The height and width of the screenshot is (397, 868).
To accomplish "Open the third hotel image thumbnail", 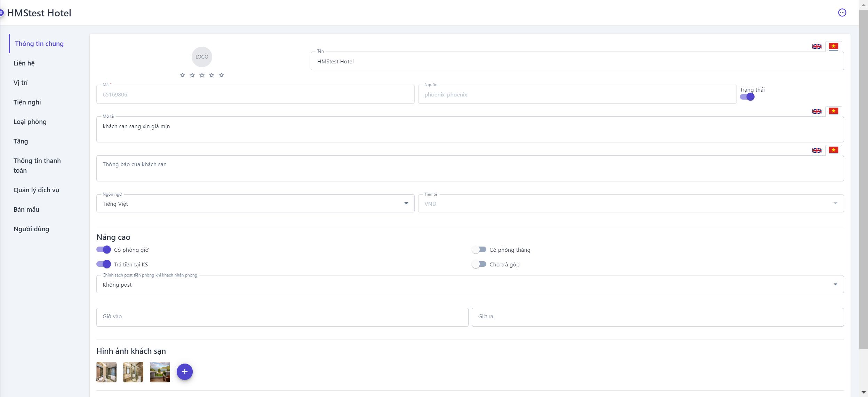I will point(160,372).
